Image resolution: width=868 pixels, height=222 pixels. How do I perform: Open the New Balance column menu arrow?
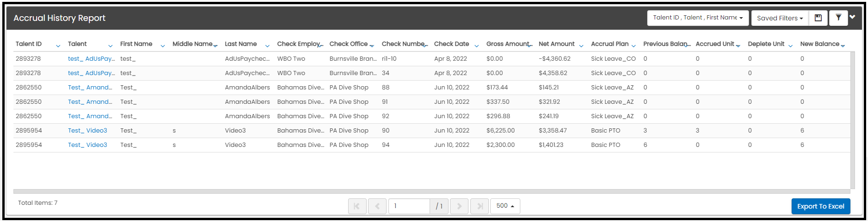[843, 45]
